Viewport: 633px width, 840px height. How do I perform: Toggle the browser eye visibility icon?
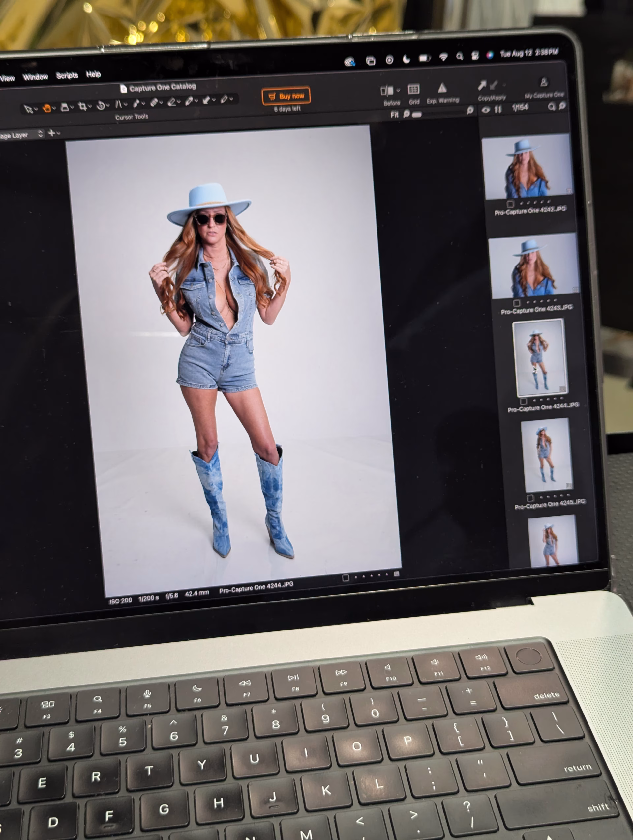click(486, 110)
